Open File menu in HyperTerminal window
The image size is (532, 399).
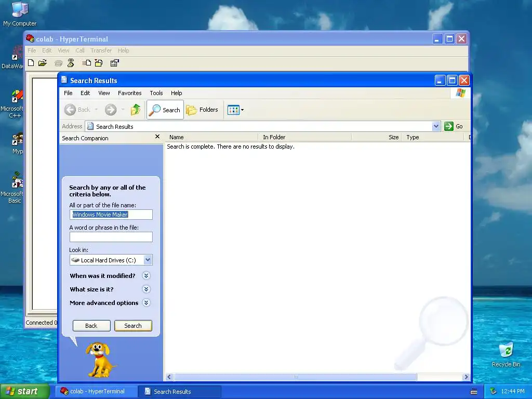click(x=32, y=50)
